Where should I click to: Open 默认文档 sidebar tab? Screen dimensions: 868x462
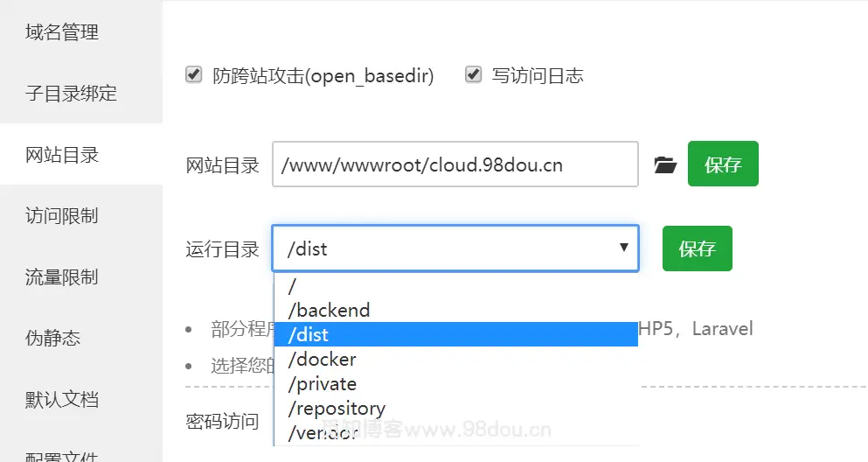pos(62,400)
